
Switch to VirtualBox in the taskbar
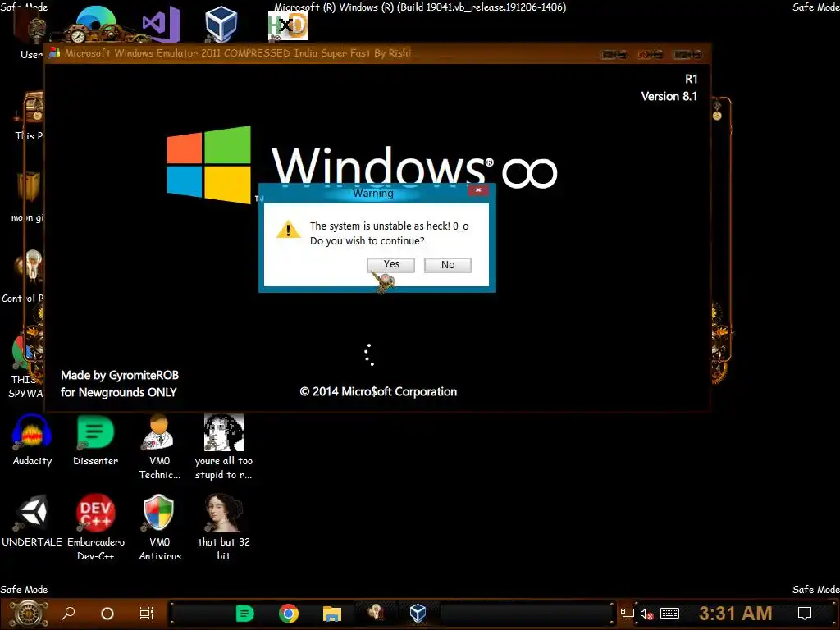click(x=418, y=613)
